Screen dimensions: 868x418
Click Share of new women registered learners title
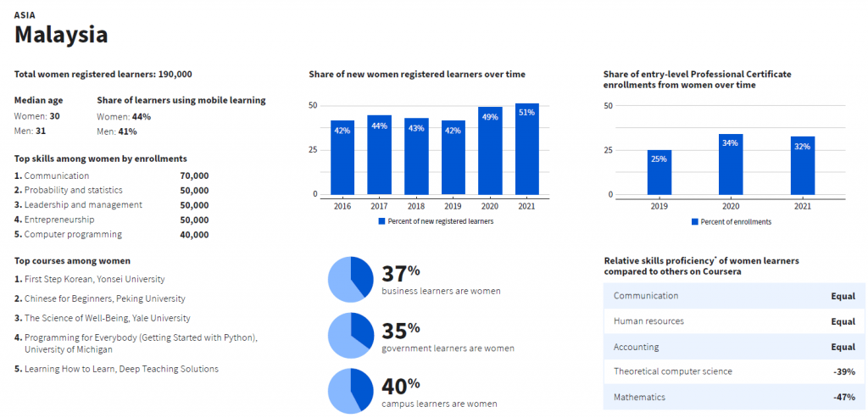417,74
